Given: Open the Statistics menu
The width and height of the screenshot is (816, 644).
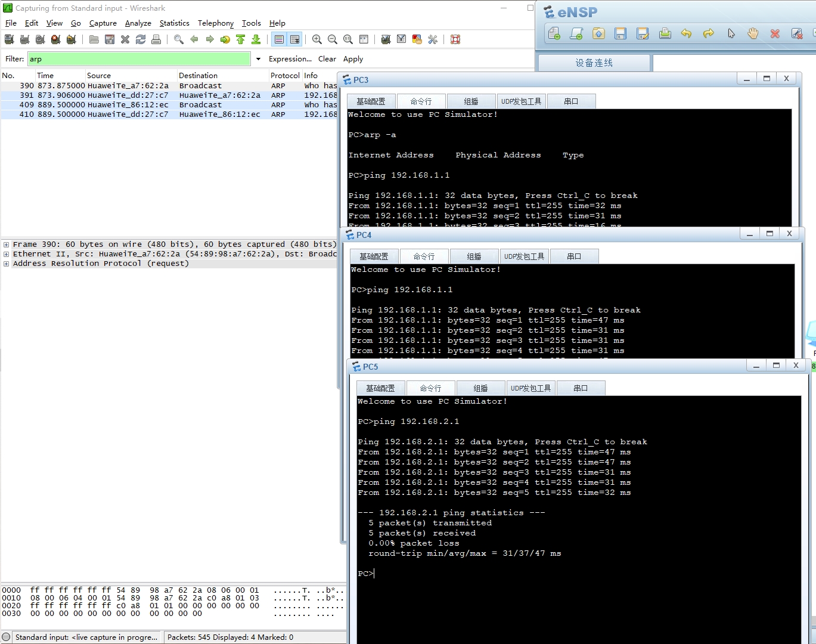Looking at the screenshot, I should click(x=174, y=23).
